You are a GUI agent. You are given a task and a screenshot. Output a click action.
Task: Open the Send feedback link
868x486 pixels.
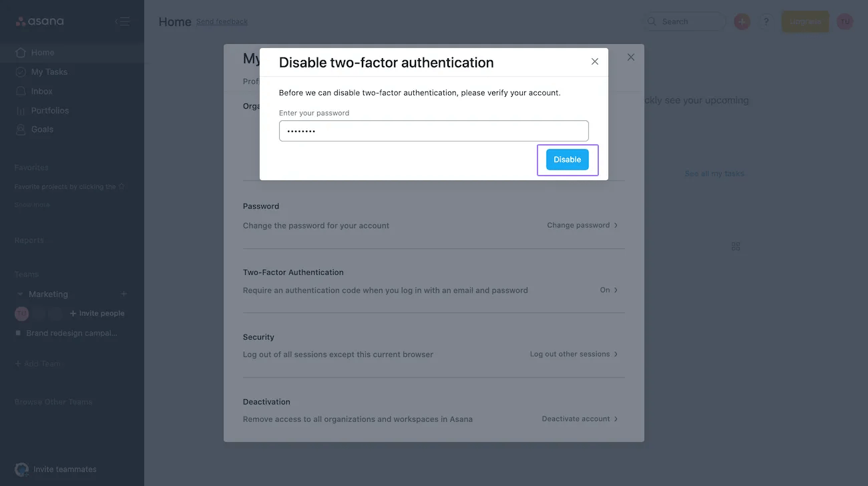pyautogui.click(x=222, y=21)
